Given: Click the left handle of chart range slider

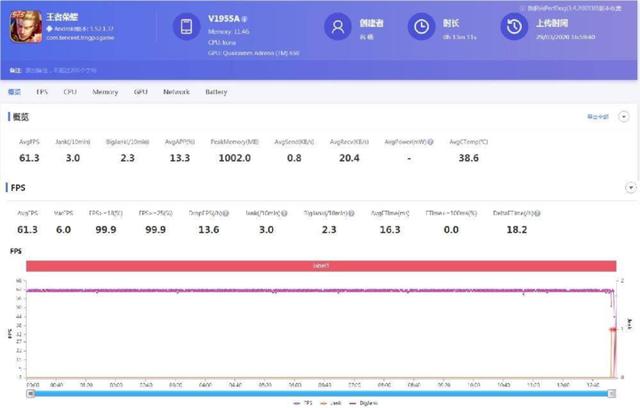Looking at the screenshot, I should (x=31, y=393).
